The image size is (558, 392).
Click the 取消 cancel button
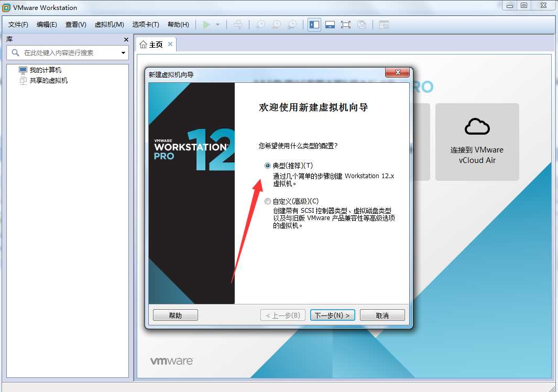point(382,315)
